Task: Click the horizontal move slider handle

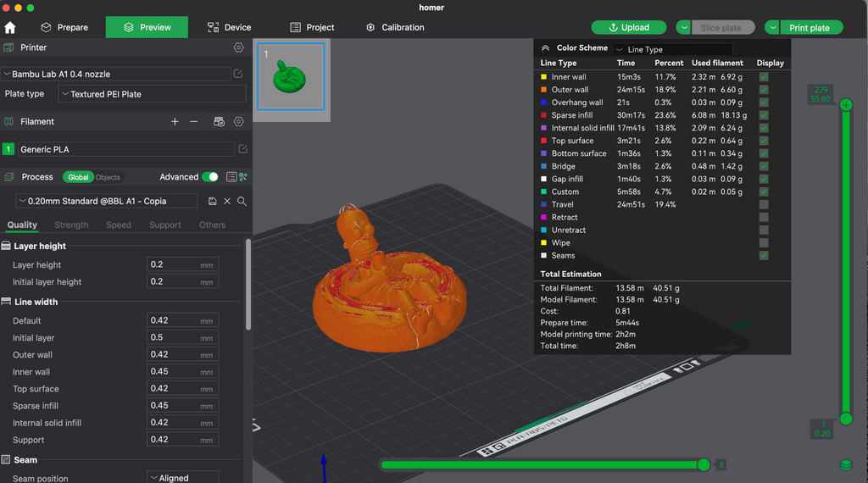Action: click(x=704, y=464)
